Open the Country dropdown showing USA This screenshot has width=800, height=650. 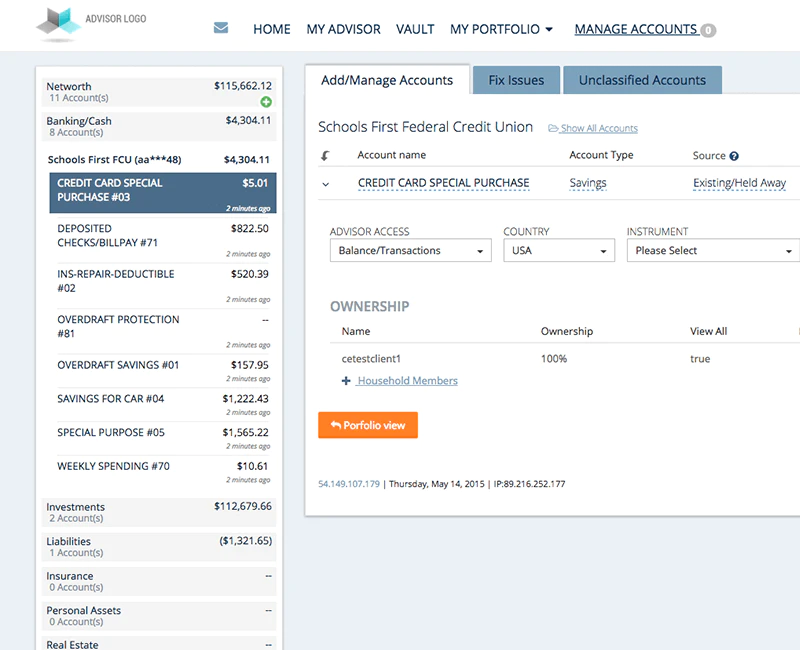point(559,251)
